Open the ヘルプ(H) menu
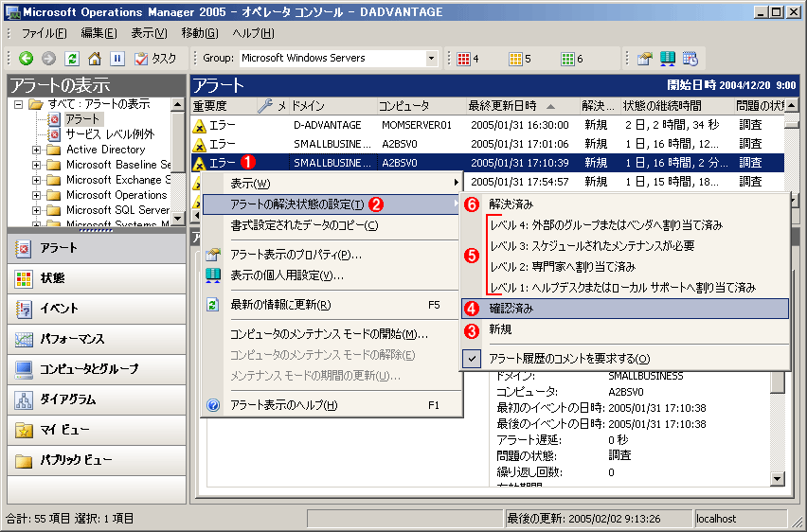 (x=253, y=33)
